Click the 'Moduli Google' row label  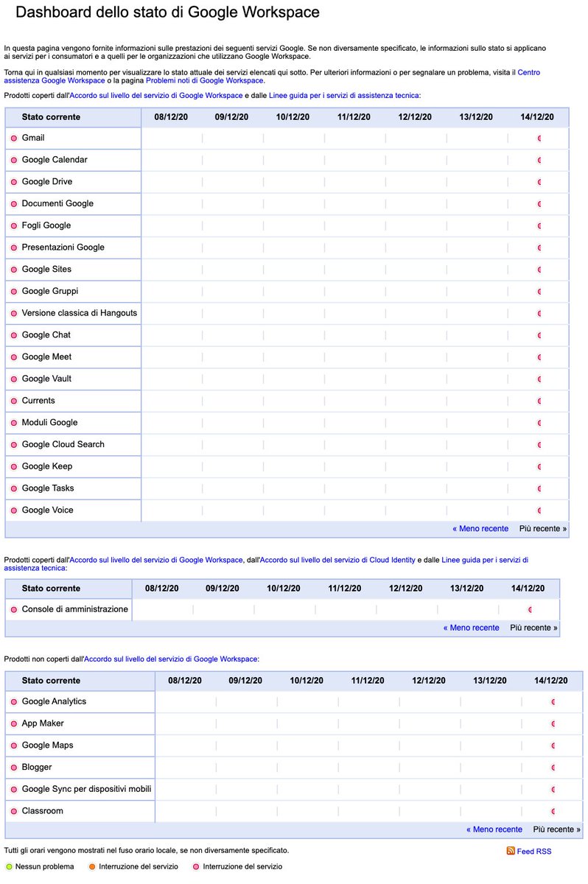point(49,422)
